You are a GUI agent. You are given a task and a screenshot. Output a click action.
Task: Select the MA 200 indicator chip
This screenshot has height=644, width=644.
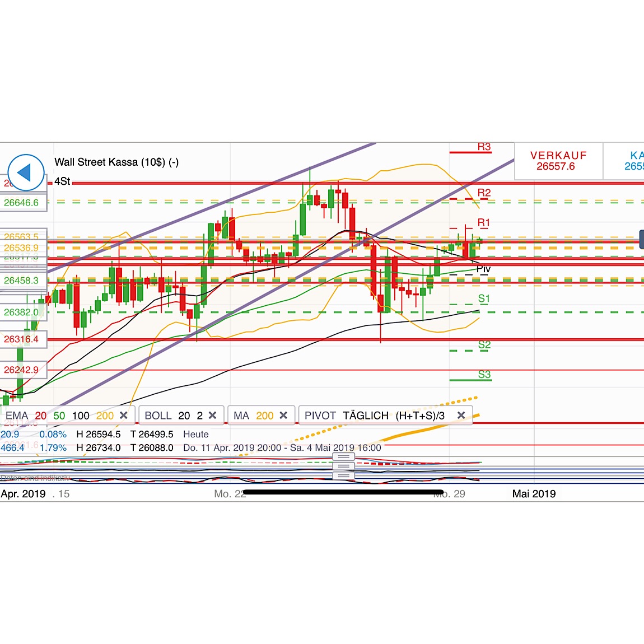(252, 415)
